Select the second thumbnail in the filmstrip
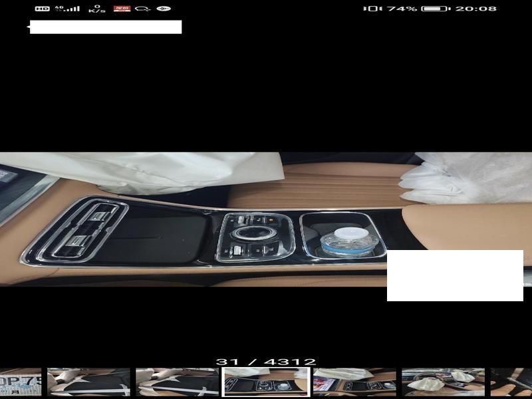 point(88,382)
